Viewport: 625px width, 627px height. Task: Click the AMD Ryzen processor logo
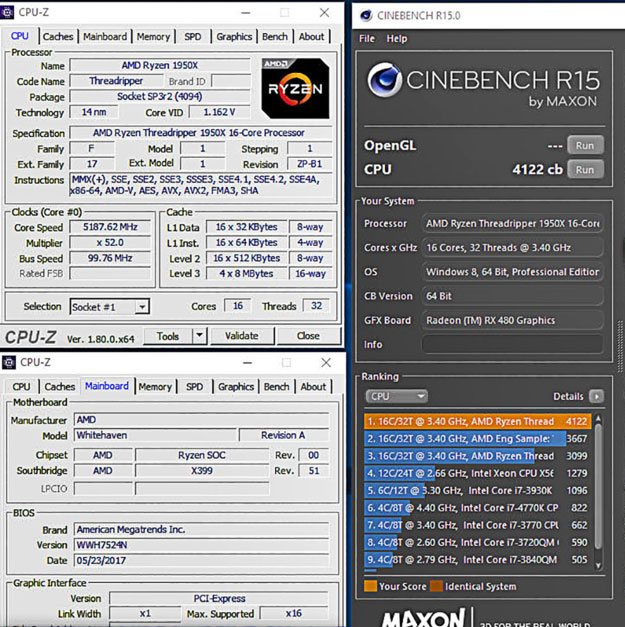click(x=296, y=88)
